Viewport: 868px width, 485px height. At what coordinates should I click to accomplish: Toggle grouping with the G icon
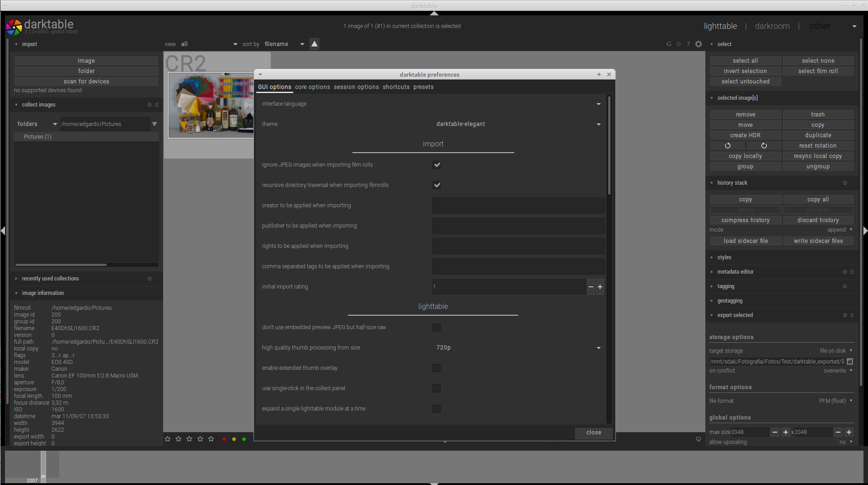[669, 44]
